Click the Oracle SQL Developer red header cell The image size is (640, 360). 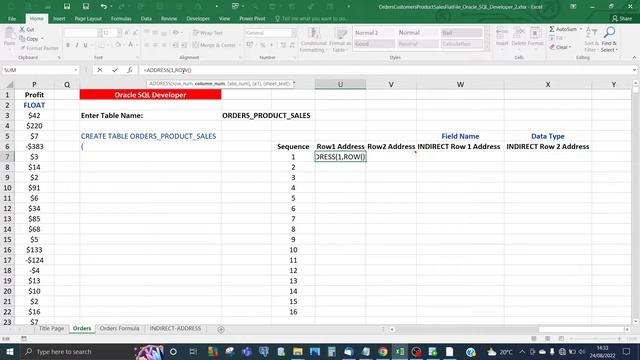[x=151, y=95]
